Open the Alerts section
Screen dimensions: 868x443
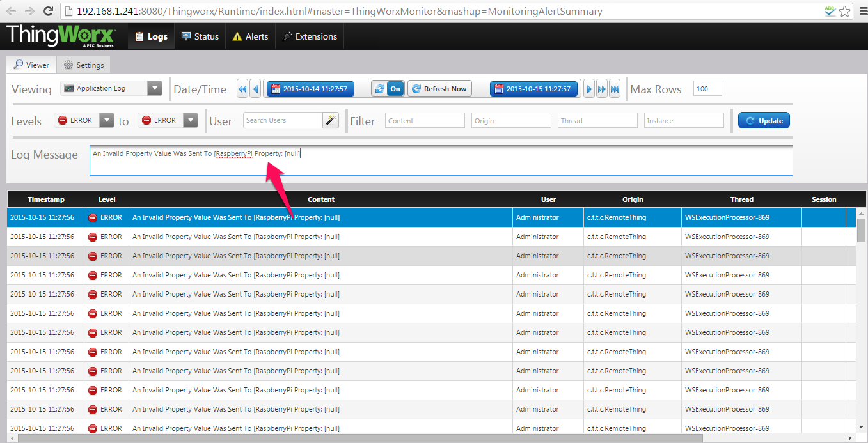point(250,36)
